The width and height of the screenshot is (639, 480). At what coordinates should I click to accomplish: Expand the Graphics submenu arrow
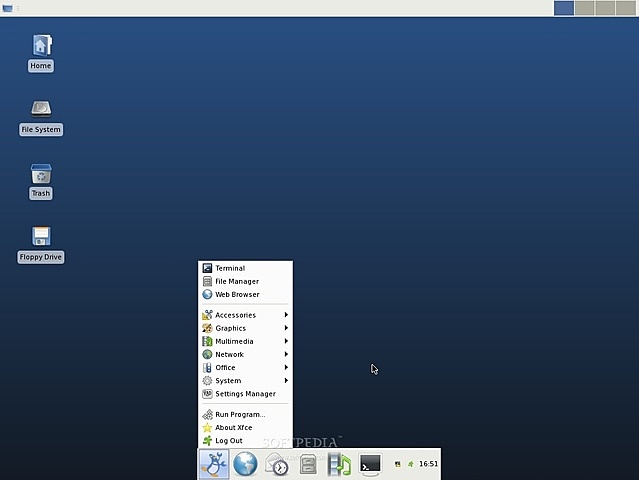coord(286,328)
